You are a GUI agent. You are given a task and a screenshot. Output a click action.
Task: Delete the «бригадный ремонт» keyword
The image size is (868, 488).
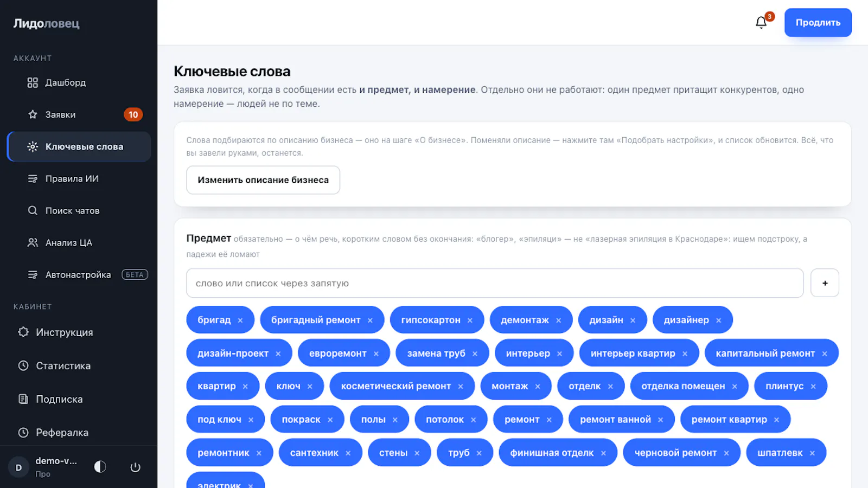click(x=370, y=320)
